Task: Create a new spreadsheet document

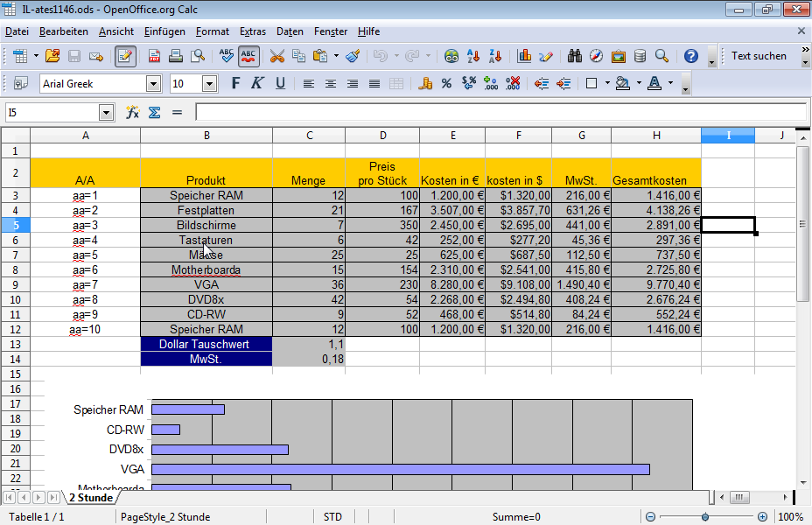Action: 19,56
